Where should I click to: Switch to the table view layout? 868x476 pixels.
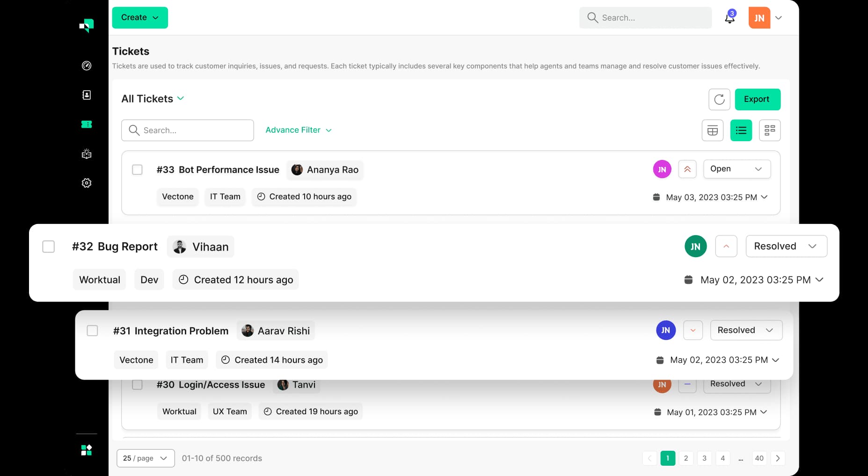712,130
